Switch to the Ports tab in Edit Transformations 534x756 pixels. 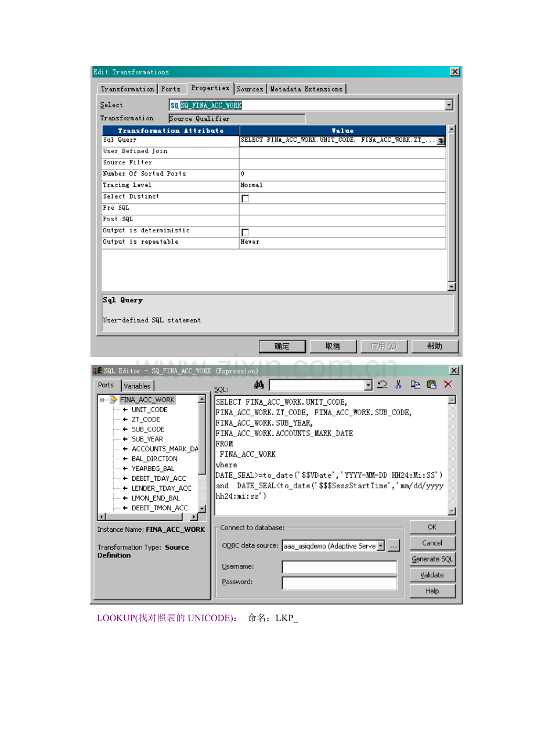pos(171,89)
